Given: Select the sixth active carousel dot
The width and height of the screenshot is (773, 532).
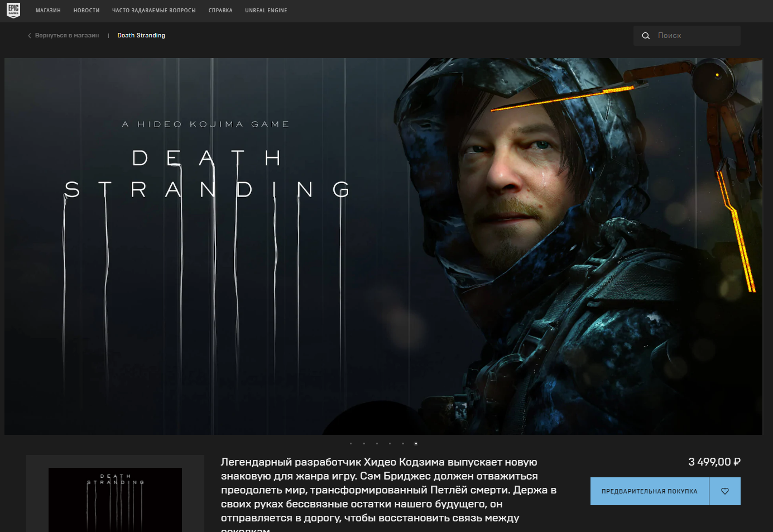Looking at the screenshot, I should point(416,443).
